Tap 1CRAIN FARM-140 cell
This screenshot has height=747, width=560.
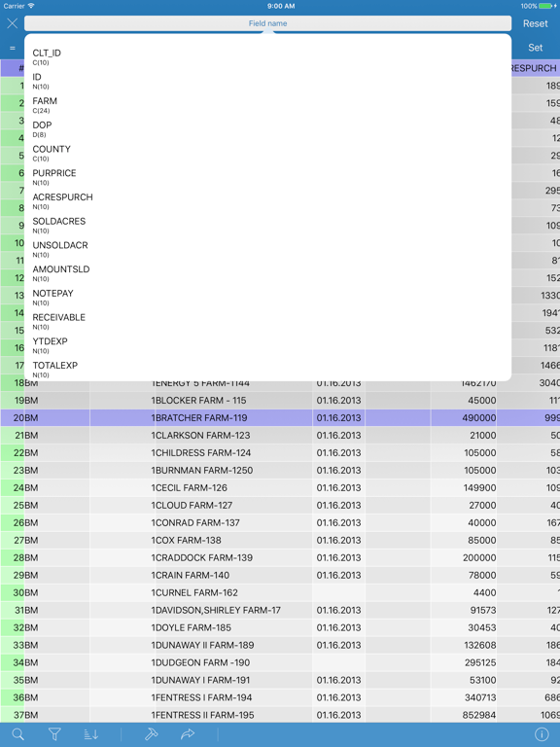[x=231, y=575]
